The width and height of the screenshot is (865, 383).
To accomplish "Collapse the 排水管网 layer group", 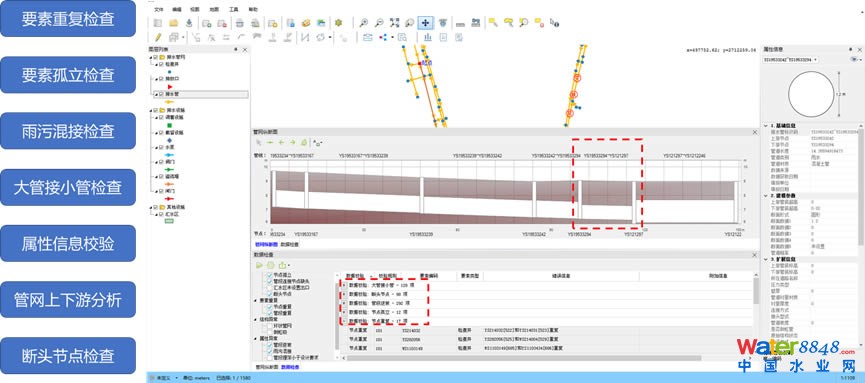I will pos(150,56).
